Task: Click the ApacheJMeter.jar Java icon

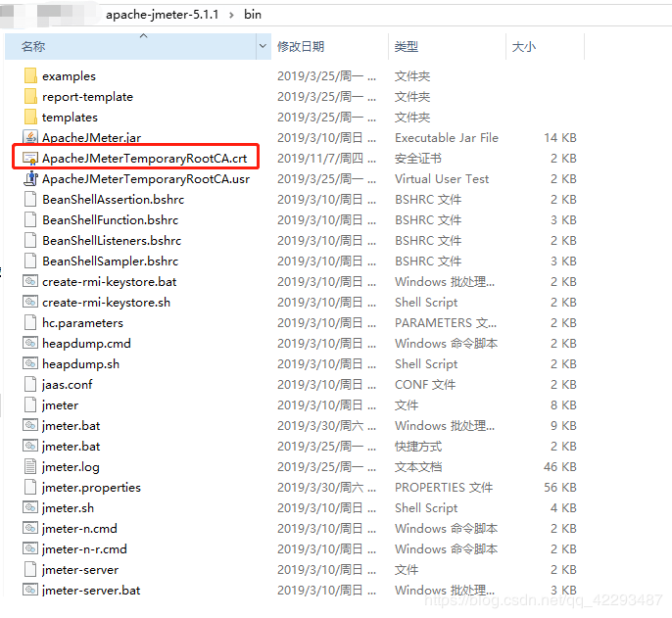Action: point(30,137)
